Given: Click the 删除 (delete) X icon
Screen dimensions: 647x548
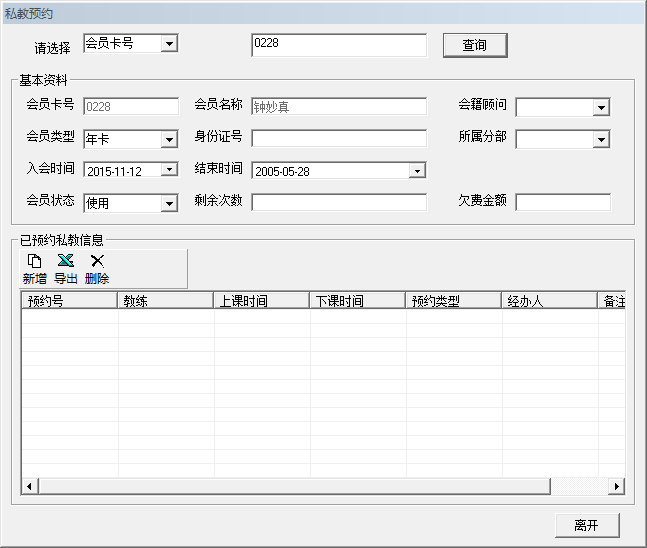Looking at the screenshot, I should pyautogui.click(x=97, y=261).
